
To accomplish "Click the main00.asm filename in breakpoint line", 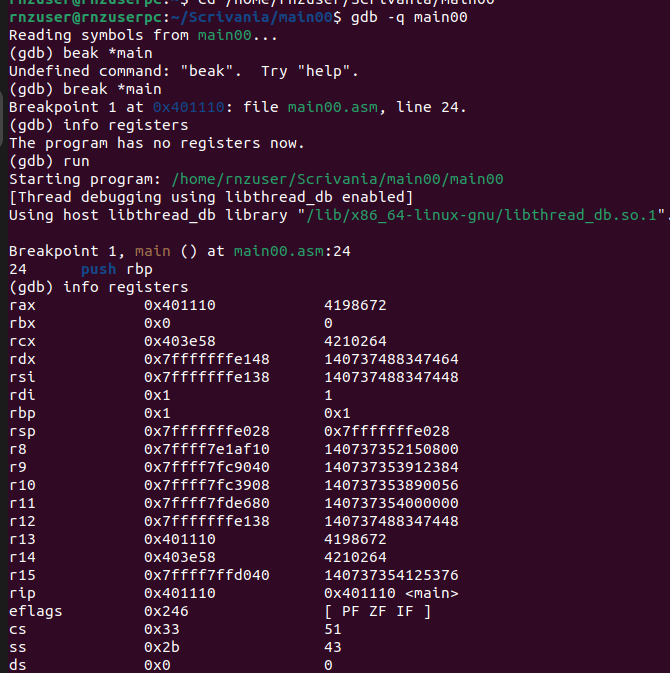I will 333,107.
